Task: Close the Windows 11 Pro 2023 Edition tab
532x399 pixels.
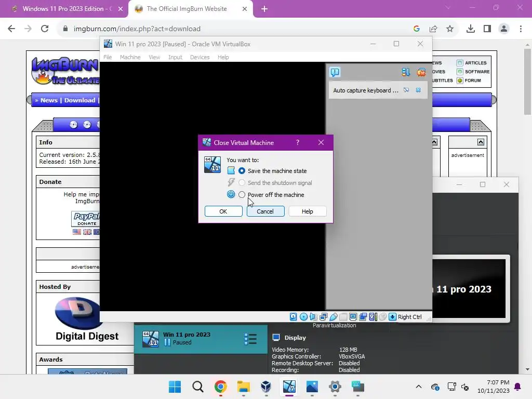Action: pos(121,9)
